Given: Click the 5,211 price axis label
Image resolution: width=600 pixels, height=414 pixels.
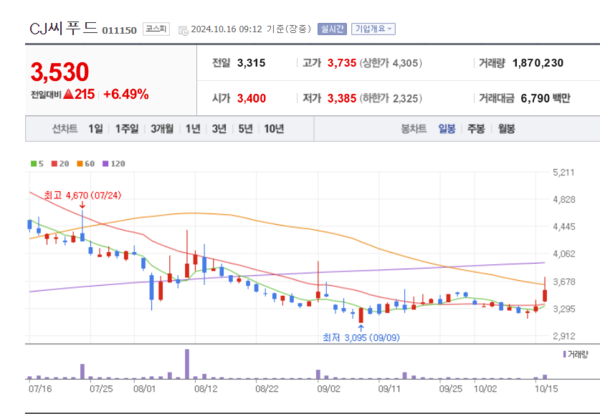Looking at the screenshot, I should click(564, 172).
